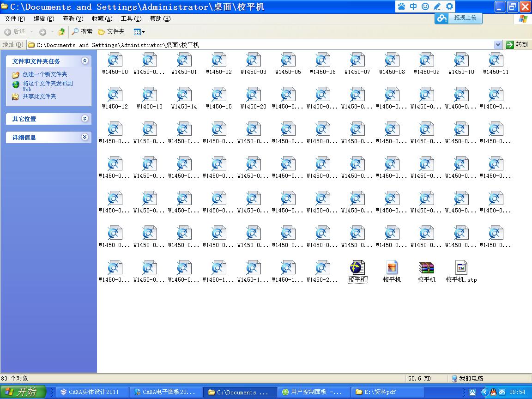Screen dimensions: 532x399
Task: Click 我的电脑 in the status bar
Action: pyautogui.click(x=467, y=378)
